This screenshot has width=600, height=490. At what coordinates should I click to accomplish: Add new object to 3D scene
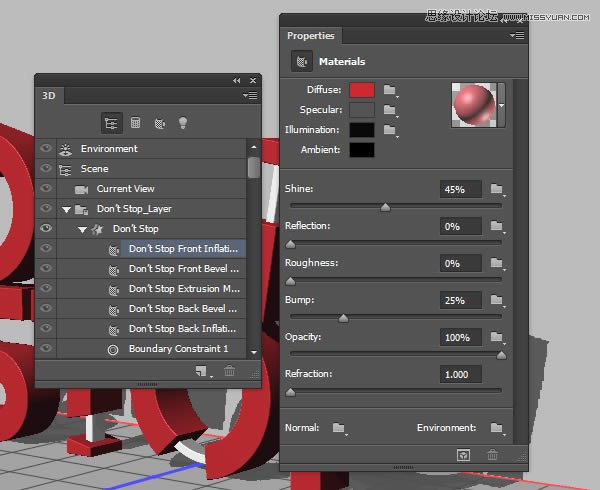tap(202, 371)
